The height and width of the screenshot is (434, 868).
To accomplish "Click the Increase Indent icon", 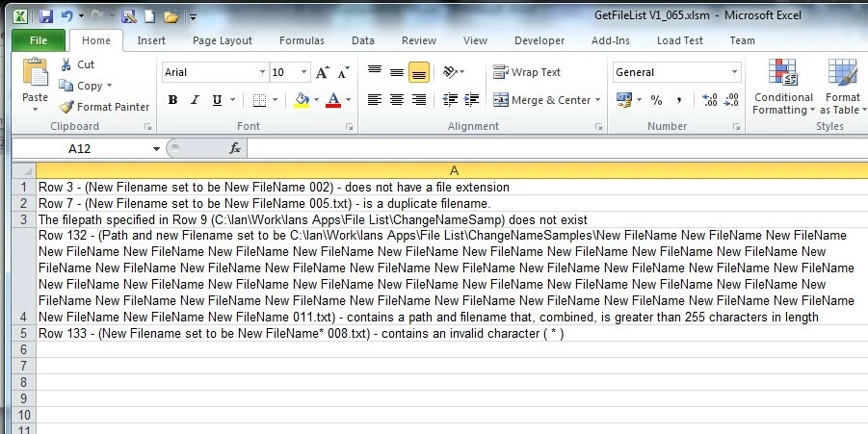I will (472, 100).
